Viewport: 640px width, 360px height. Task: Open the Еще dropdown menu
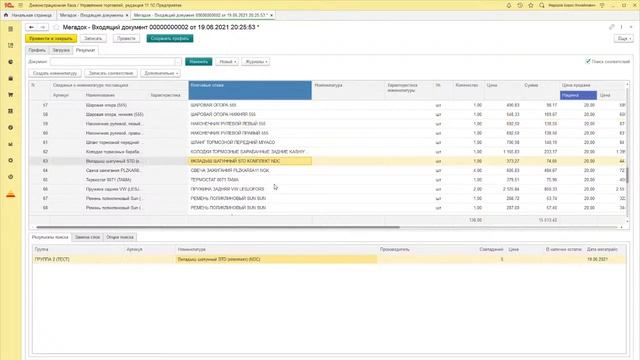624,38
